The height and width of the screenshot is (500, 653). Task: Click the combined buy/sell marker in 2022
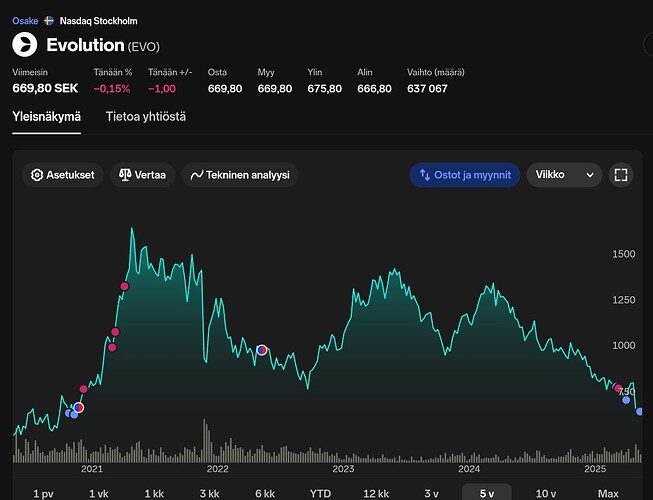click(262, 350)
